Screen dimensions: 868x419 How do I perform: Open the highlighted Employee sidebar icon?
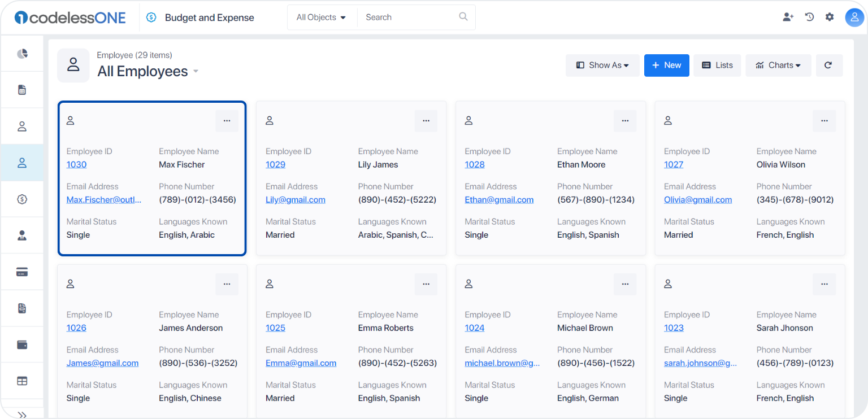[22, 163]
